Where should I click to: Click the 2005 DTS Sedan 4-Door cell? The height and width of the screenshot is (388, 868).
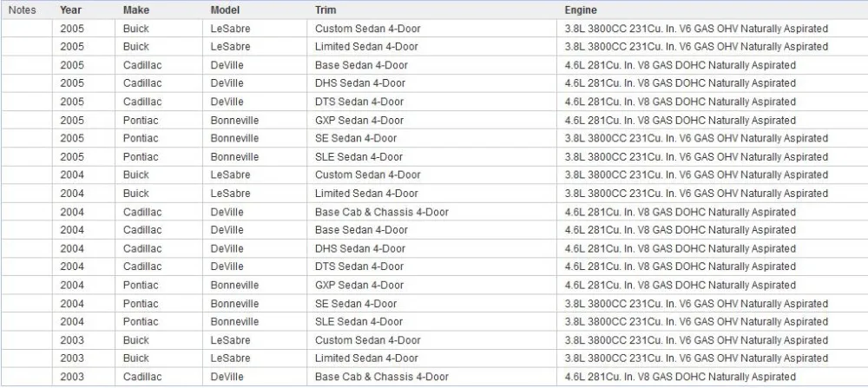pyautogui.click(x=431, y=102)
